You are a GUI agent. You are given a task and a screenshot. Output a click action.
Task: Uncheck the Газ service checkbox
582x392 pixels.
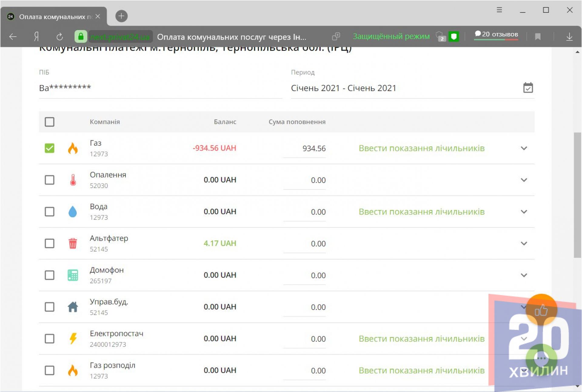tap(49, 148)
